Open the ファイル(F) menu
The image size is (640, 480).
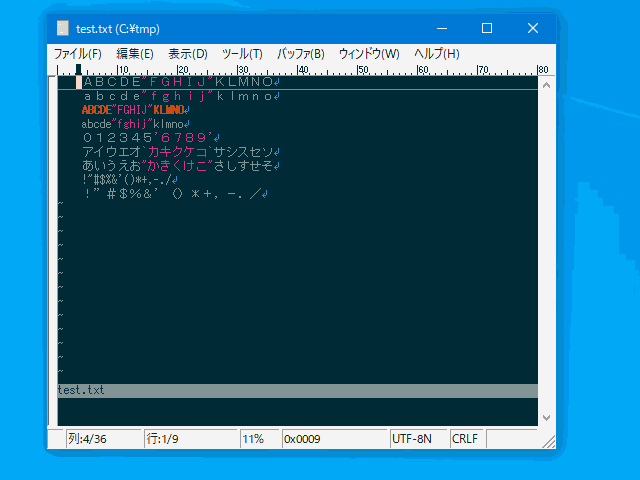tap(78, 54)
